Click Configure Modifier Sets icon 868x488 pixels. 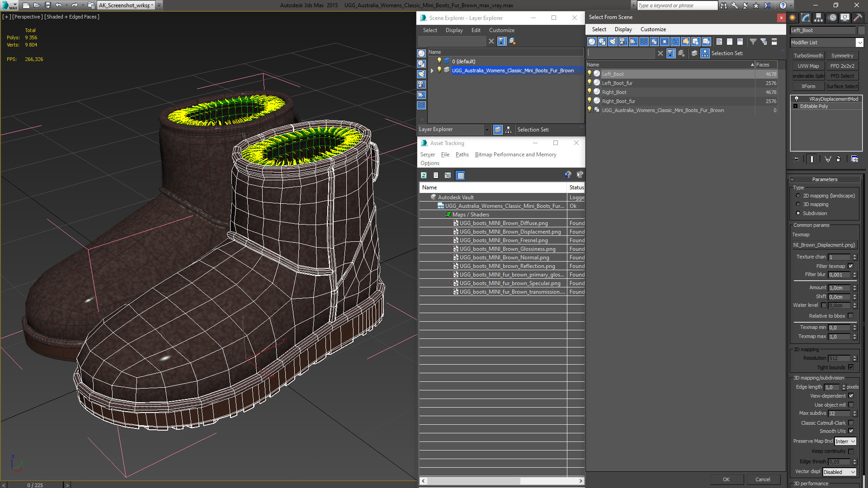(x=854, y=159)
